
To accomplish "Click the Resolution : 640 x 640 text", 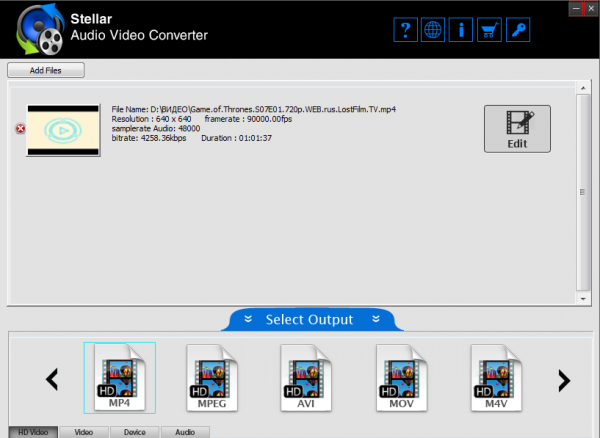I will click(152, 119).
